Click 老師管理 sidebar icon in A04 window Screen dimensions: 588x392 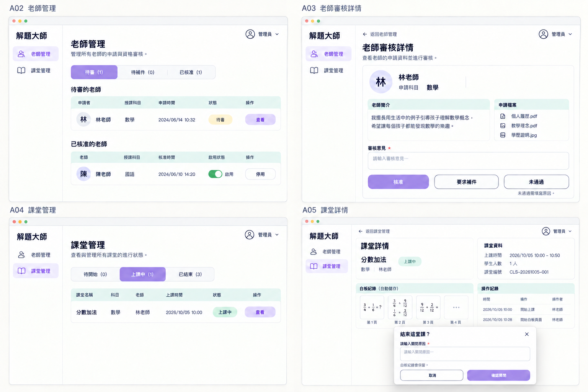coord(21,255)
